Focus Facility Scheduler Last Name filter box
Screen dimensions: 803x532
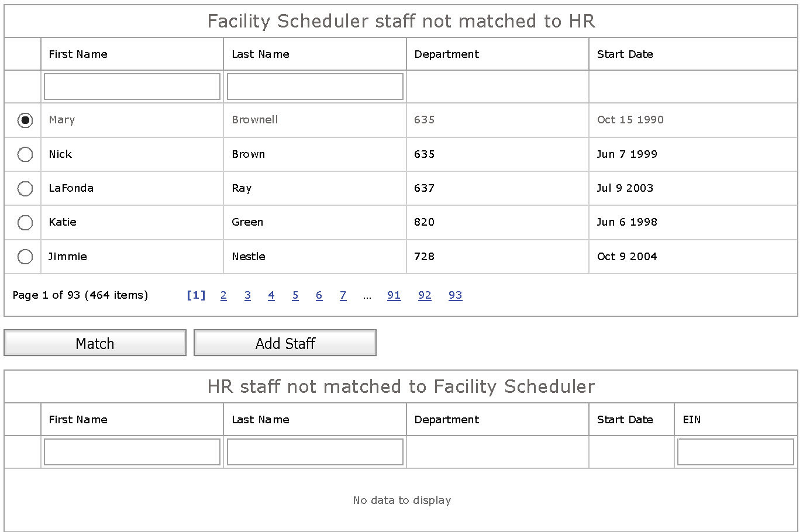point(315,87)
